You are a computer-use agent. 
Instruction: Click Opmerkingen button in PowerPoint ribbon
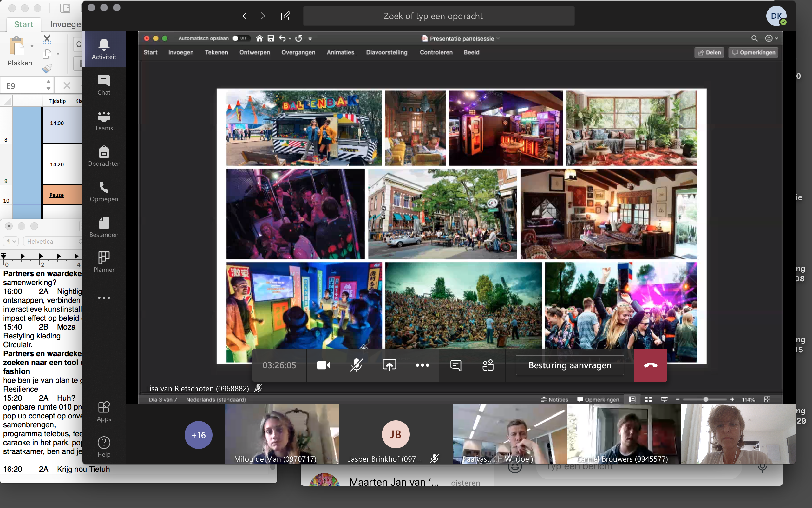point(754,52)
